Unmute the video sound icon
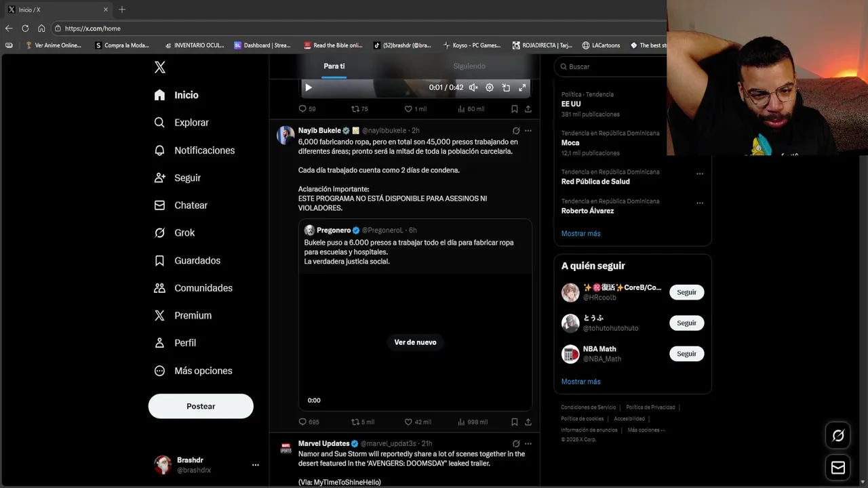Viewport: 868px width, 488px height. pyautogui.click(x=473, y=87)
